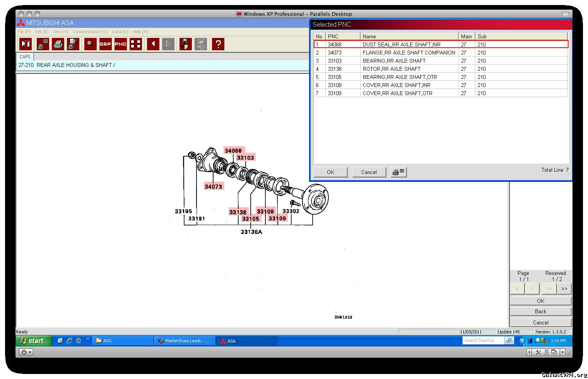Select row ROTOR,RR AXLE SHAFT
Image resolution: width=588 pixels, height=379 pixels.
pyautogui.click(x=441, y=69)
